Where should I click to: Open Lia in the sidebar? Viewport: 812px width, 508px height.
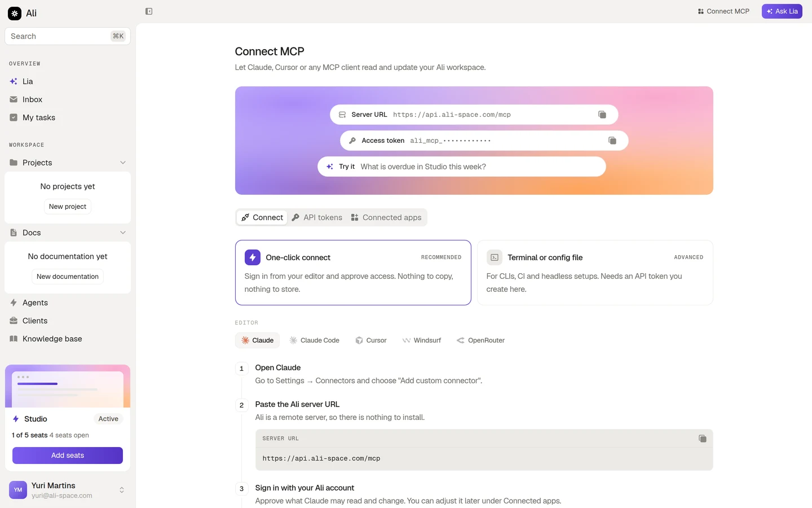point(68,81)
